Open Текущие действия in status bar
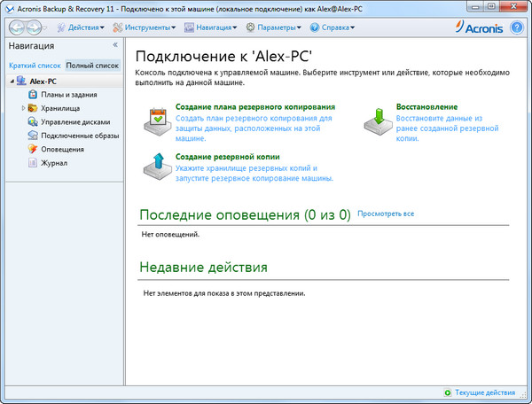The image size is (532, 404). [x=483, y=392]
